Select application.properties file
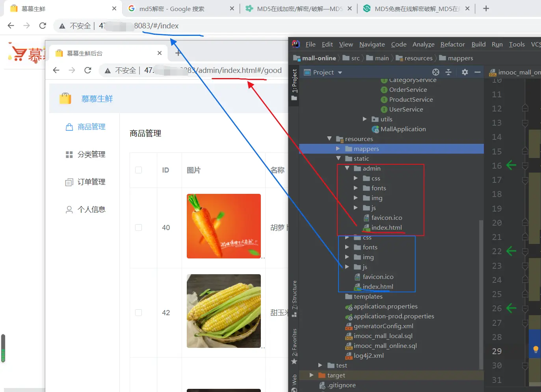The height and width of the screenshot is (392, 541). tap(385, 307)
